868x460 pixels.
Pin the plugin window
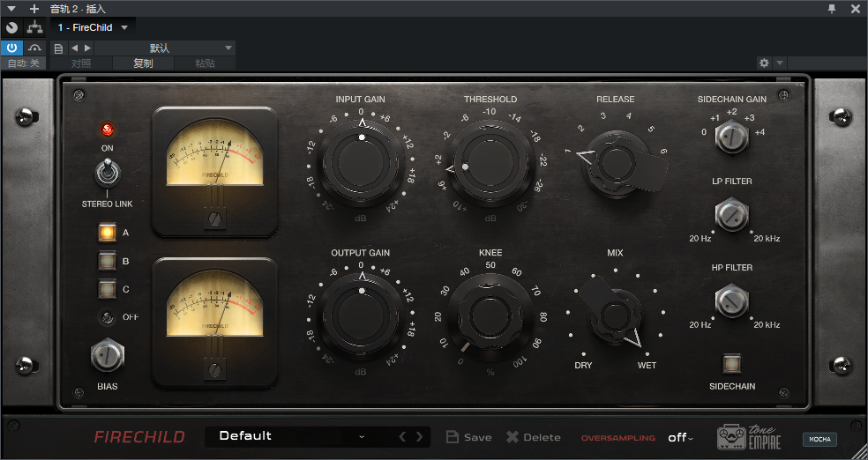pyautogui.click(x=832, y=8)
